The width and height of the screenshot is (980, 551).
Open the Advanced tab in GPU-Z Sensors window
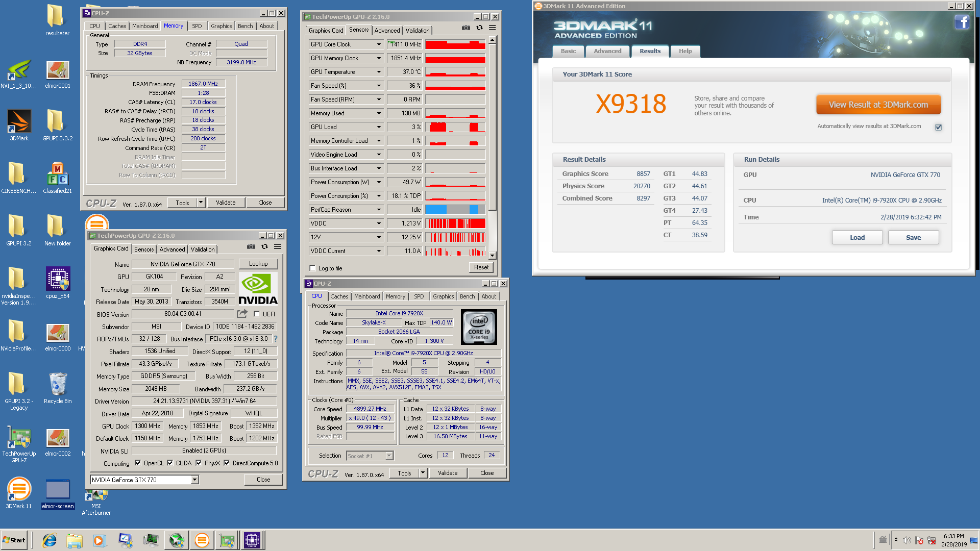(387, 31)
